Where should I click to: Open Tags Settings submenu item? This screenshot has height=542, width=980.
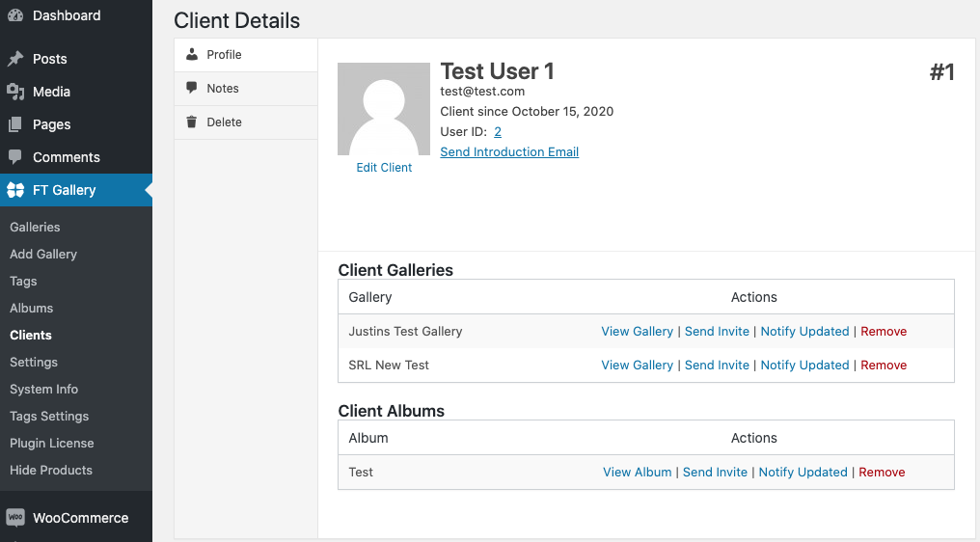pos(49,416)
